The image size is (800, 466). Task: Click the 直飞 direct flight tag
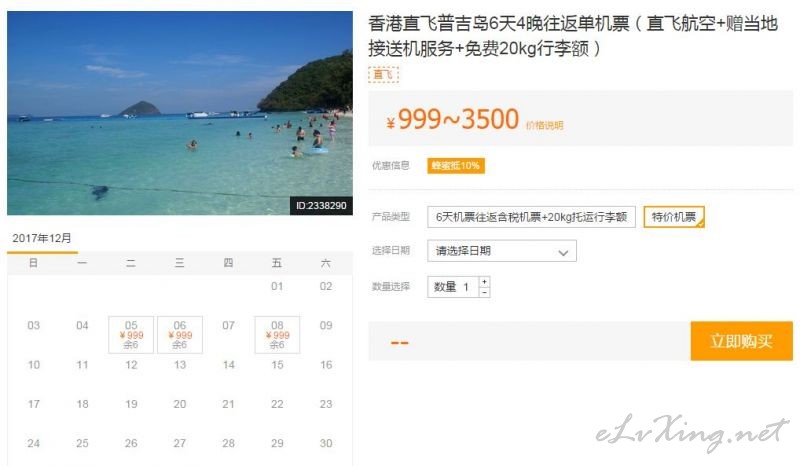click(x=383, y=75)
